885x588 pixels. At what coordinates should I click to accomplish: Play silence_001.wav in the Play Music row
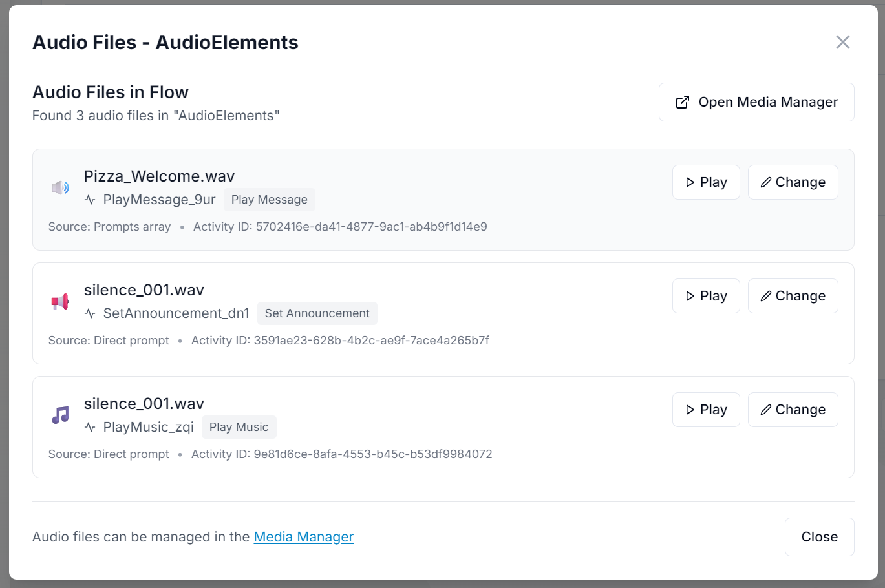(x=706, y=409)
